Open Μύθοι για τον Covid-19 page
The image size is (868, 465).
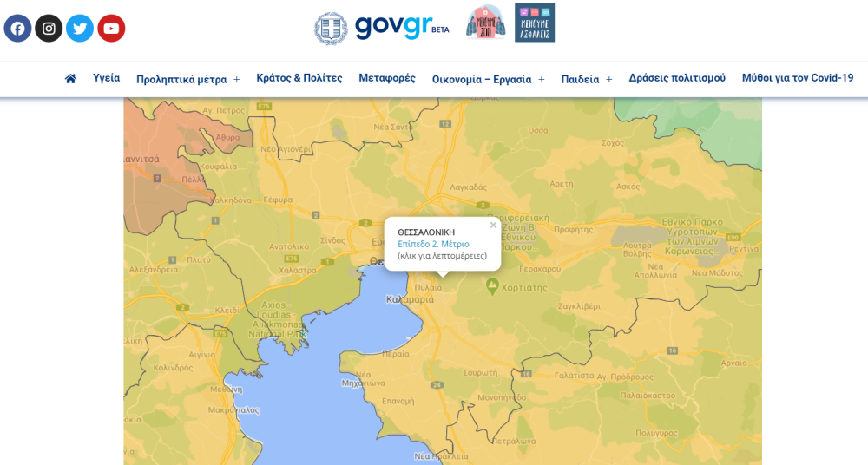tap(797, 78)
